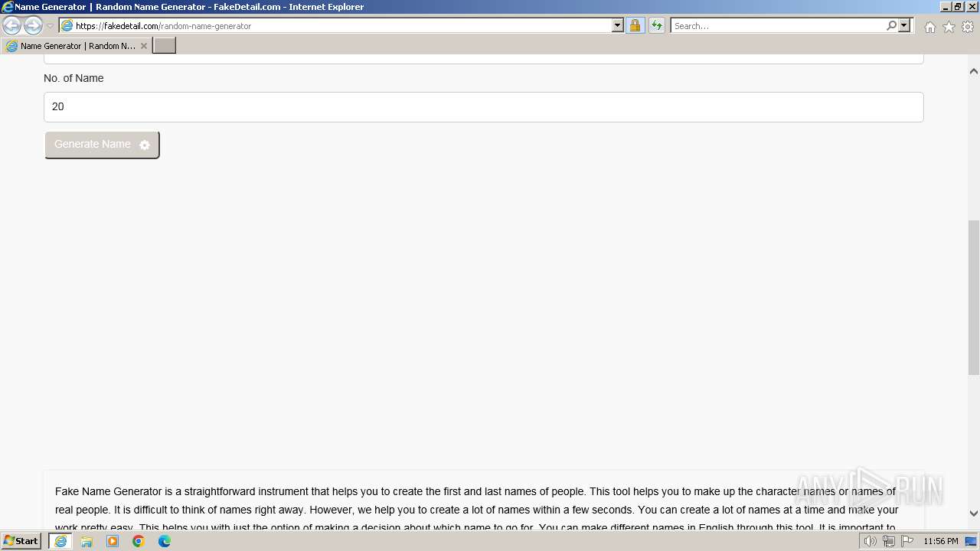Click the browser Back arrow button
The height and width of the screenshot is (551, 980).
click(12, 26)
